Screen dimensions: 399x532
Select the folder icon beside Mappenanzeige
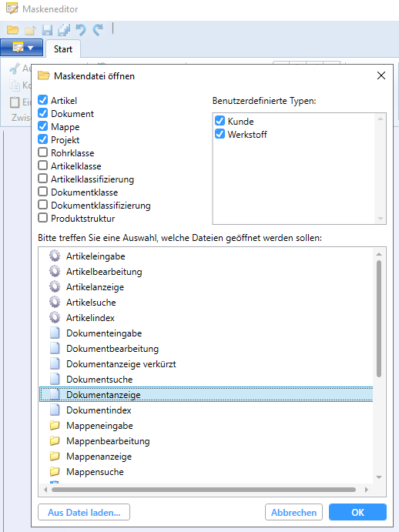[55, 456]
